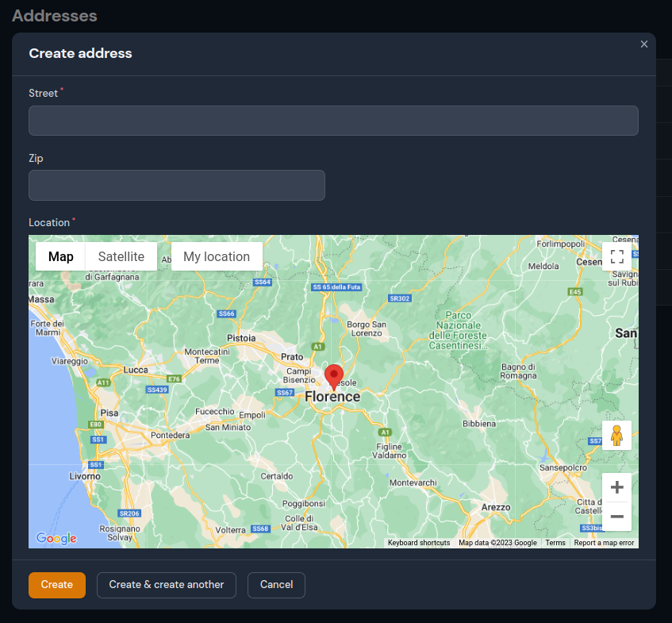The height and width of the screenshot is (623, 672).
Task: Open fullscreen view of the map
Action: pyautogui.click(x=617, y=256)
